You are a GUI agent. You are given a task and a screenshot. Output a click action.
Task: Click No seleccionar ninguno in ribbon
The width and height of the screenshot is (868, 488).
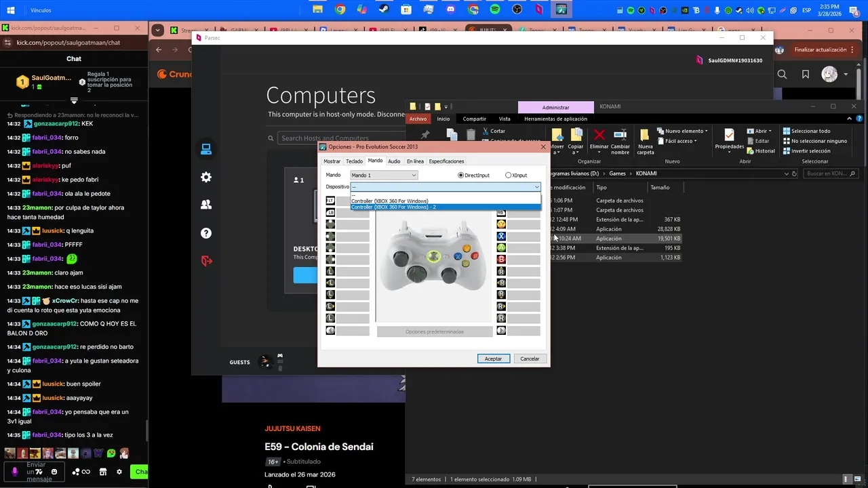tap(814, 141)
